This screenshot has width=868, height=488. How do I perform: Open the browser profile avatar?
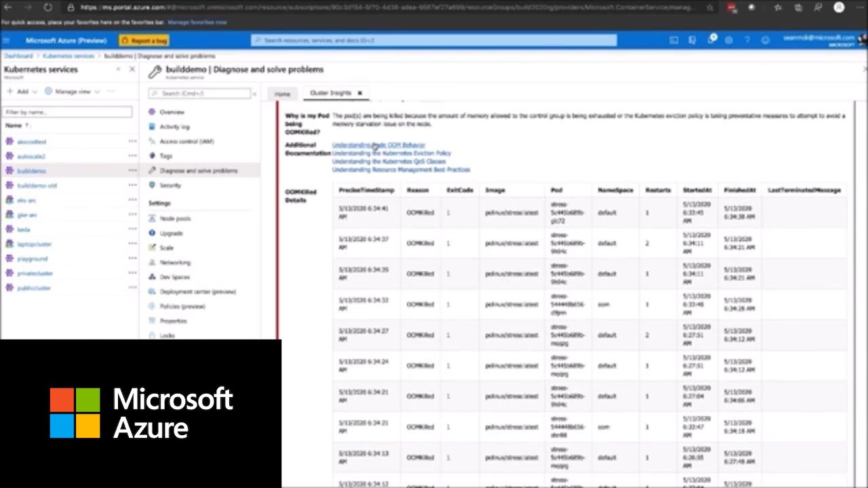click(x=839, y=7)
